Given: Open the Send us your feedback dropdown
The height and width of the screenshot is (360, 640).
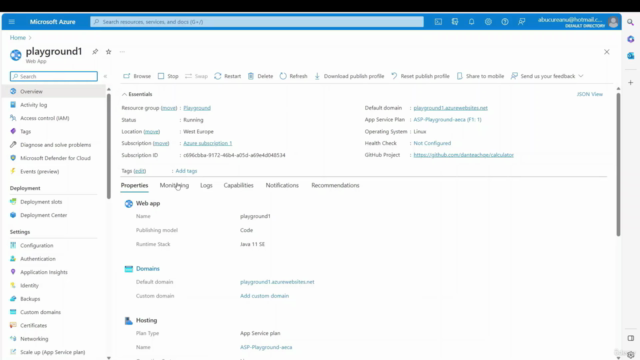Looking at the screenshot, I should coord(547,76).
